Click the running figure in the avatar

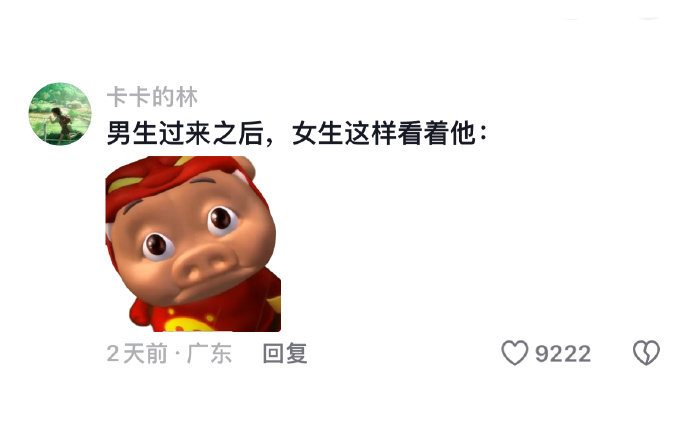pyautogui.click(x=61, y=121)
